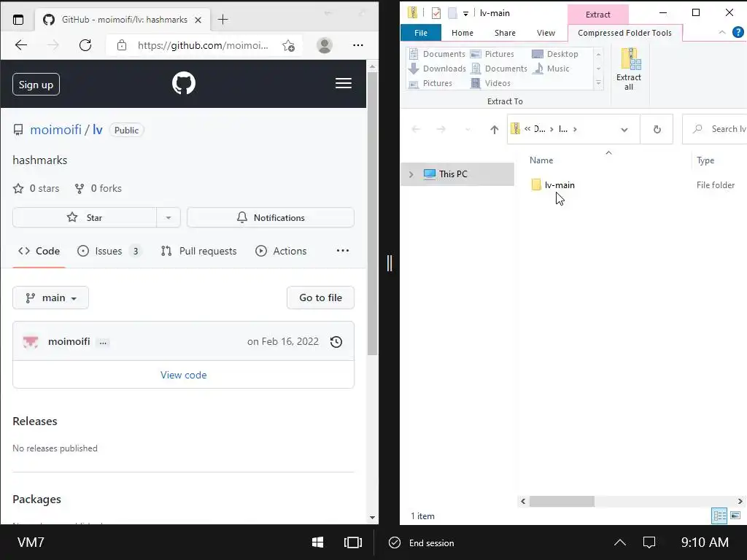Show hidden system tray icons chevron
This screenshot has width=747, height=560.
[x=620, y=542]
